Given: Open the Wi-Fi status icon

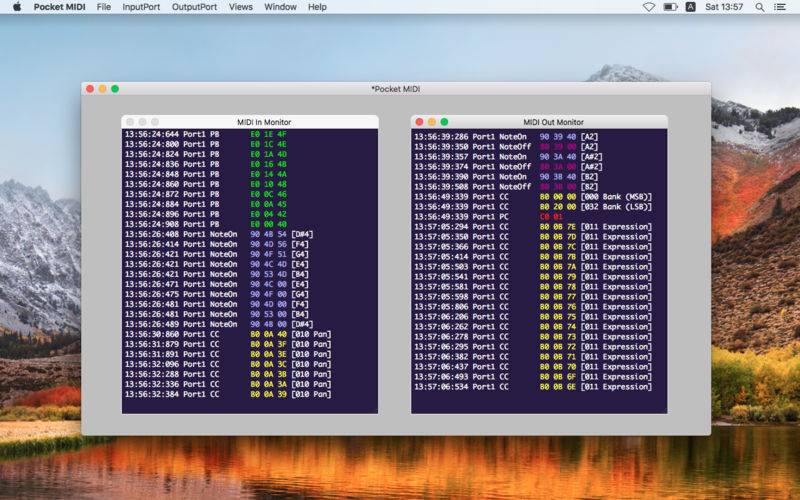Looking at the screenshot, I should point(648,7).
